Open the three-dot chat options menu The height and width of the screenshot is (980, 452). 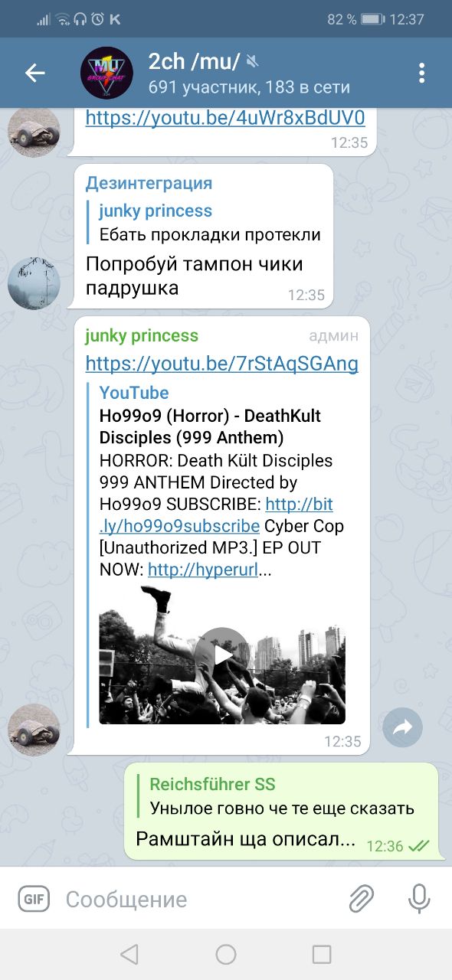421,73
